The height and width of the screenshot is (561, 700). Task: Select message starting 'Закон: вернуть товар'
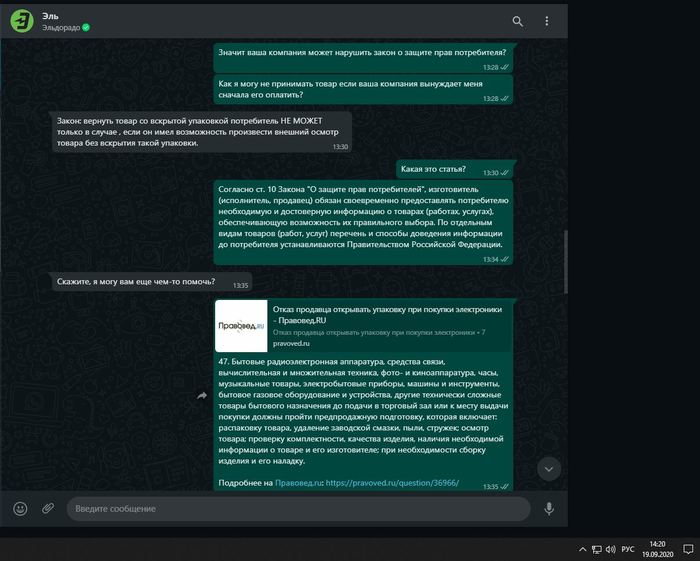click(202, 132)
